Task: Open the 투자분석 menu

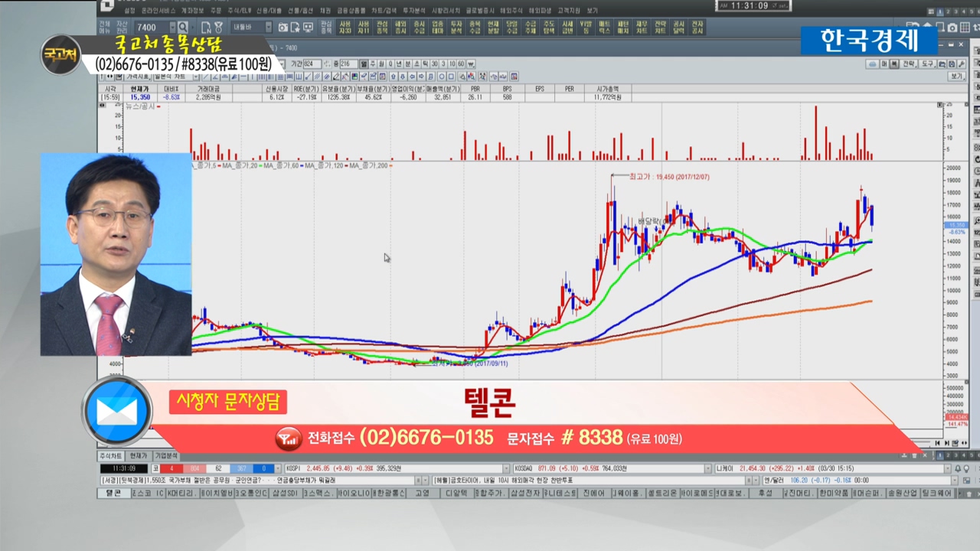Action: tap(420, 11)
